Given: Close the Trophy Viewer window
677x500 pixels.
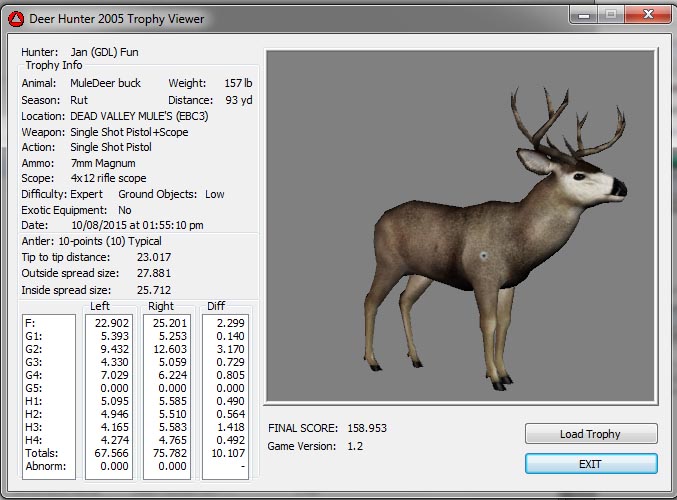Looking at the screenshot, I should pos(646,14).
